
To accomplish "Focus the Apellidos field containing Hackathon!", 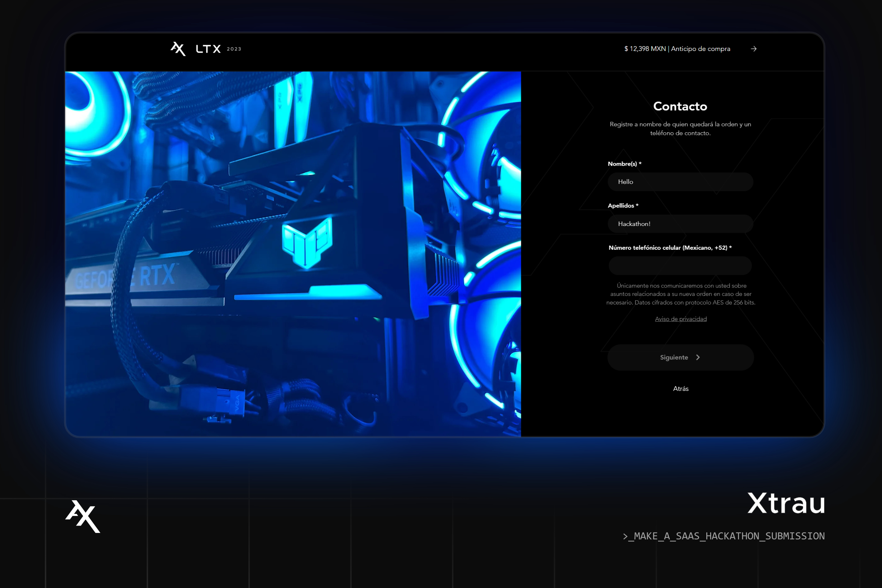I will tap(680, 224).
